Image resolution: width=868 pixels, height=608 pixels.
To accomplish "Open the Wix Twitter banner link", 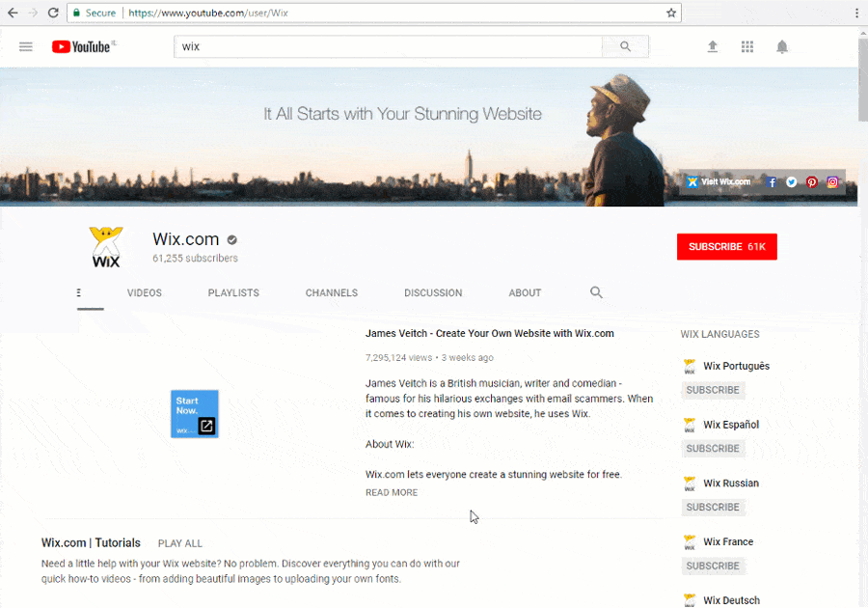I will (791, 182).
